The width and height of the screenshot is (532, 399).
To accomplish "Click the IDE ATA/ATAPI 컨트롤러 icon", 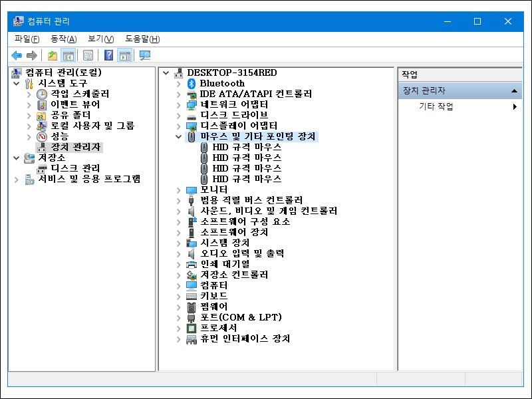I will (x=192, y=94).
